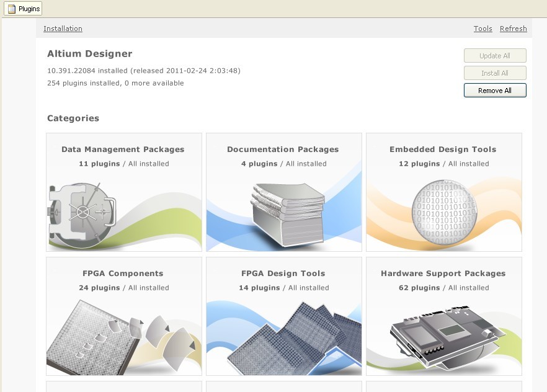Click the Altium Designer heading
547x392 pixels.
90,54
